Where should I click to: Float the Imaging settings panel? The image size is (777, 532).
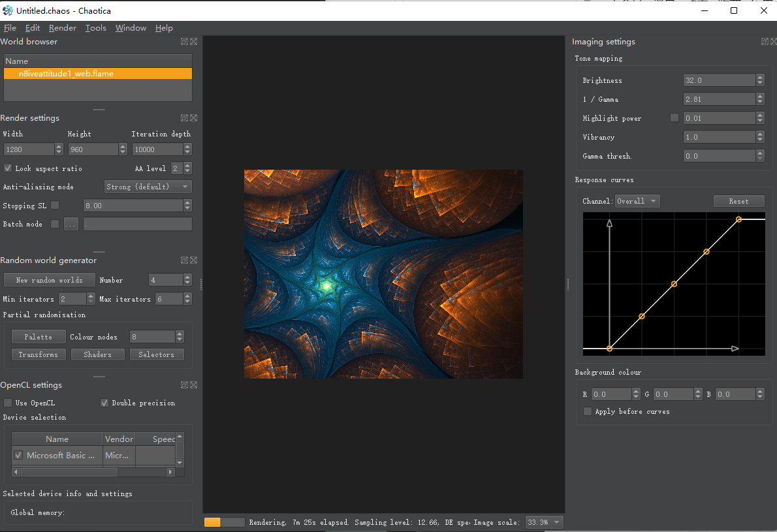(x=765, y=42)
